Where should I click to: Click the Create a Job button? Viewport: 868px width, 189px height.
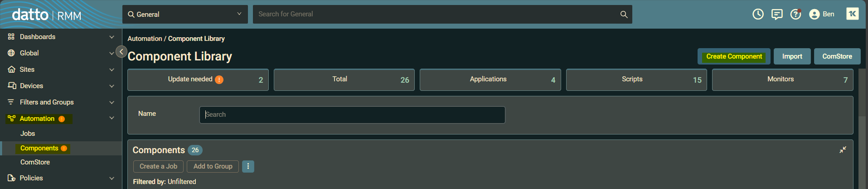click(x=158, y=166)
